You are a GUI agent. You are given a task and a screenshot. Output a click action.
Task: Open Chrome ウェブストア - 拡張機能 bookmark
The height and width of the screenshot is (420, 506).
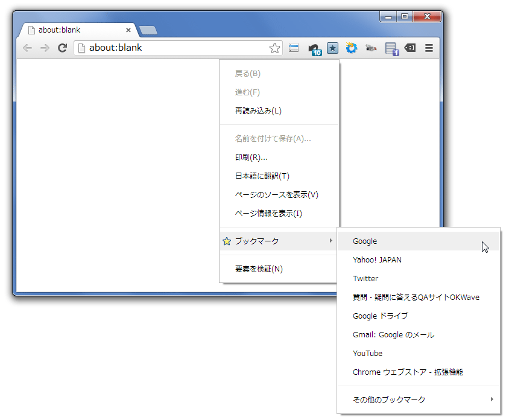tap(419, 372)
